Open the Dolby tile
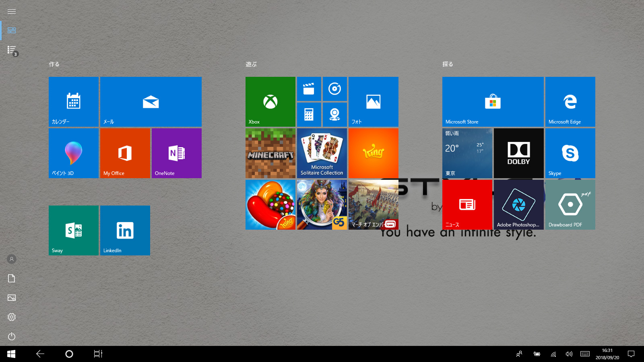Viewport: 644px width, 362px height. (518, 153)
